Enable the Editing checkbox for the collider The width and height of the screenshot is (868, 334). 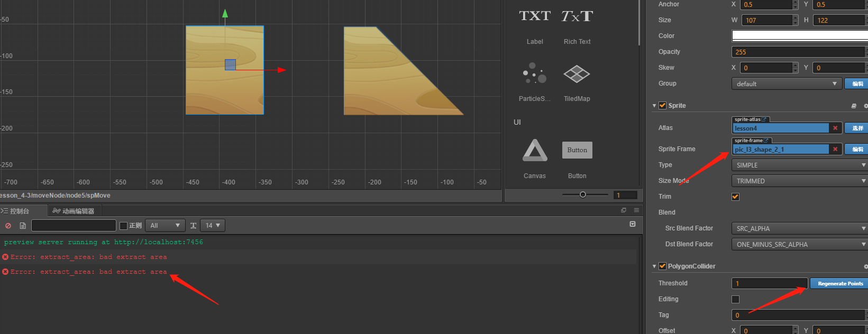click(x=735, y=299)
